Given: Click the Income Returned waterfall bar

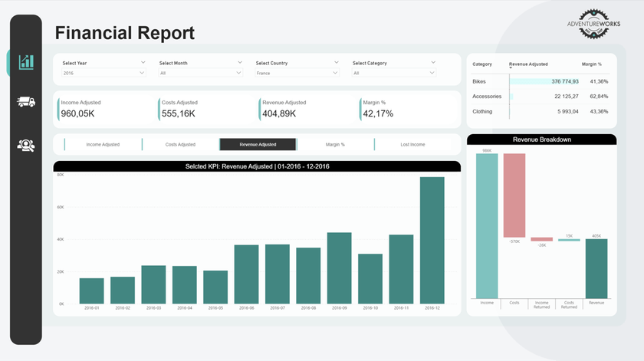Looking at the screenshot, I should (542, 239).
